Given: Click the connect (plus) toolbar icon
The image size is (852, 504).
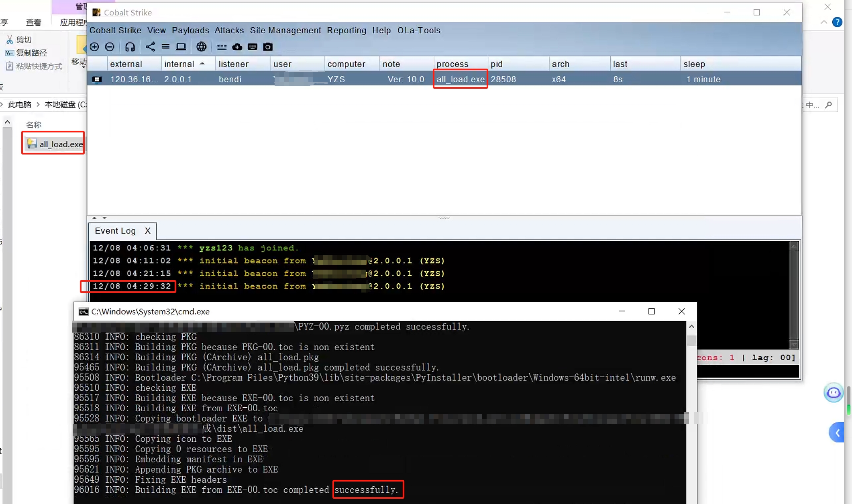Looking at the screenshot, I should (x=94, y=47).
